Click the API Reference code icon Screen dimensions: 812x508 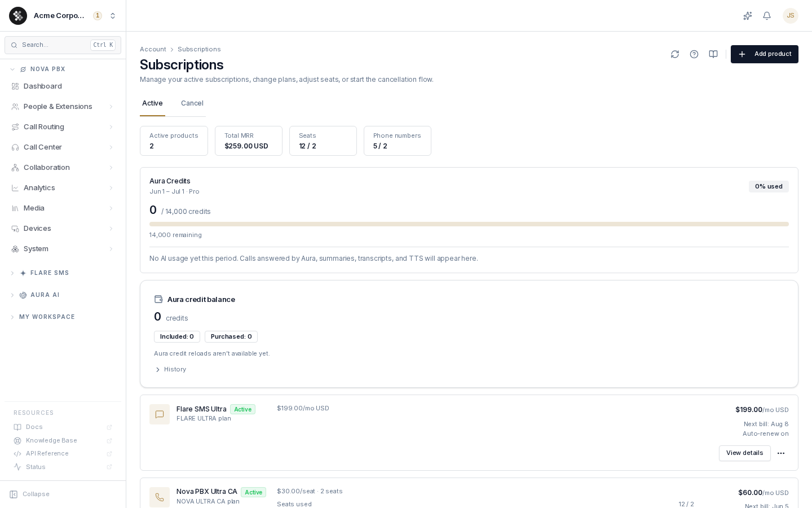pos(17,454)
